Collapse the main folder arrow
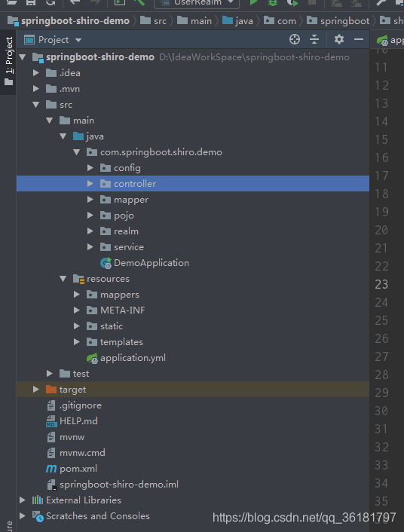 (x=50, y=121)
